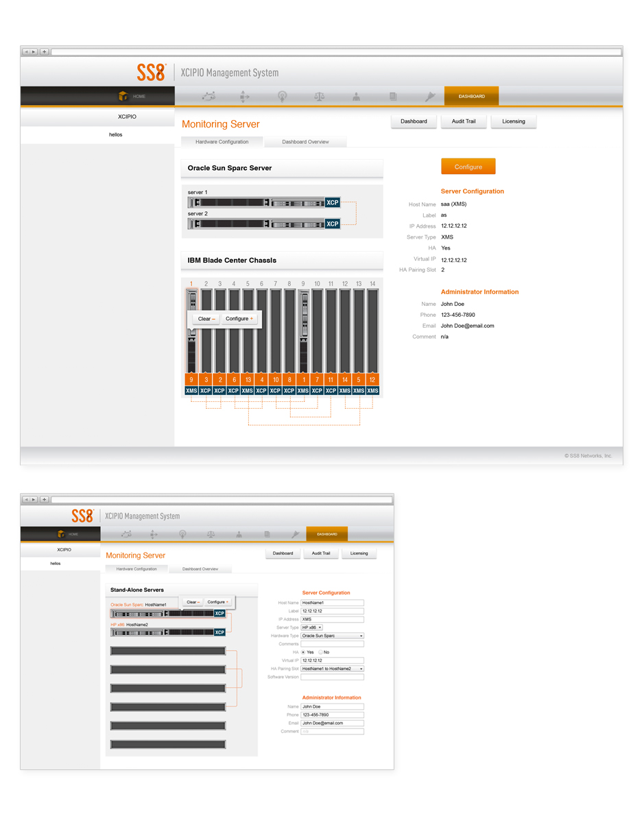Select the wrench tool icon in the Blade Center window
Screen dimensions: 644x827
[430, 97]
